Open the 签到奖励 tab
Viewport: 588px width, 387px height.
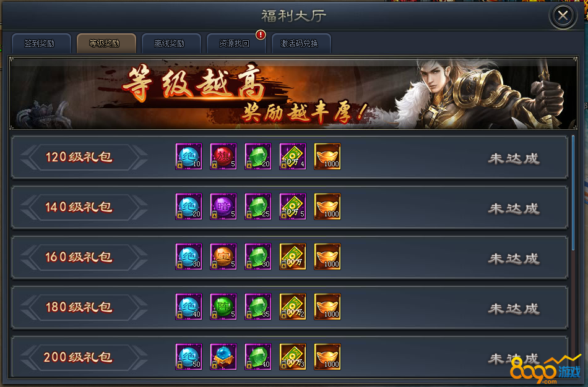pos(41,43)
